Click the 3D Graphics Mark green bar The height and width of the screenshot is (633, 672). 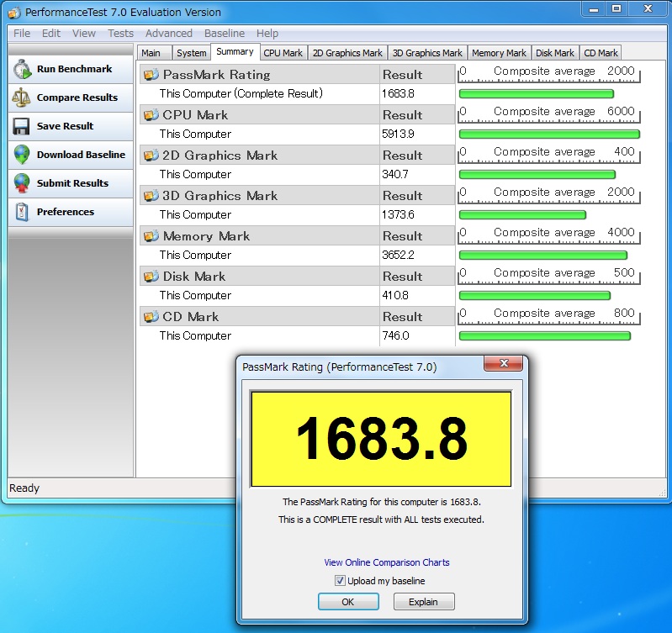(x=522, y=214)
